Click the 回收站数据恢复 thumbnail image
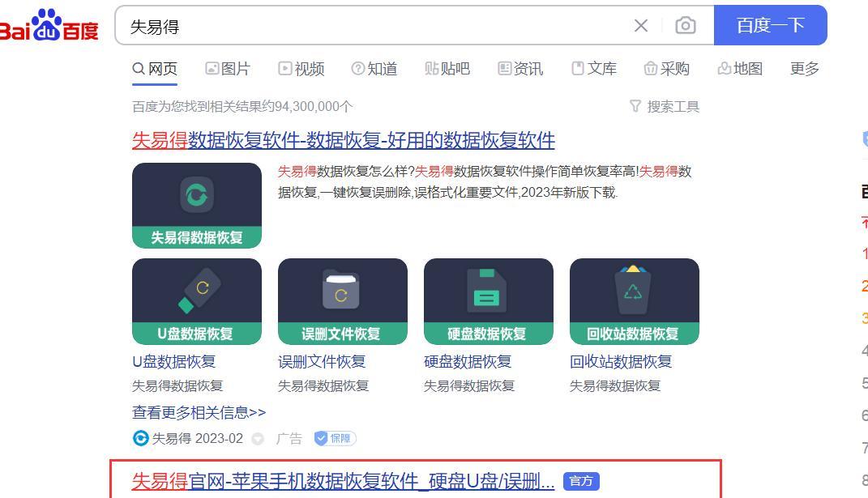Screen dimensions: 868x498 pyautogui.click(x=635, y=301)
